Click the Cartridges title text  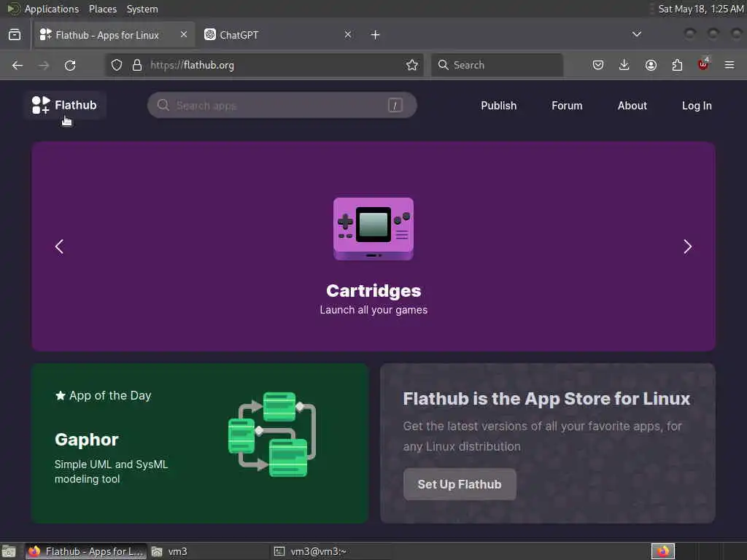pyautogui.click(x=373, y=290)
